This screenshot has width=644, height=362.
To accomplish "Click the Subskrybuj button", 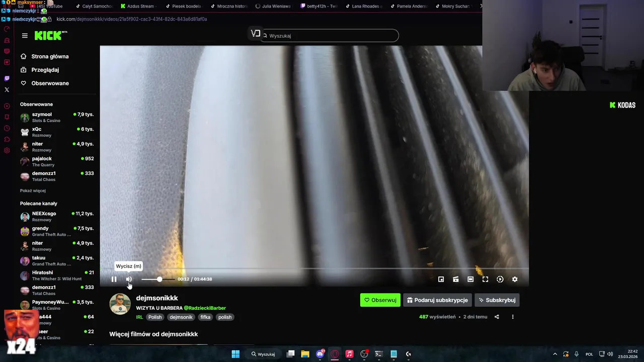I will [x=497, y=300].
